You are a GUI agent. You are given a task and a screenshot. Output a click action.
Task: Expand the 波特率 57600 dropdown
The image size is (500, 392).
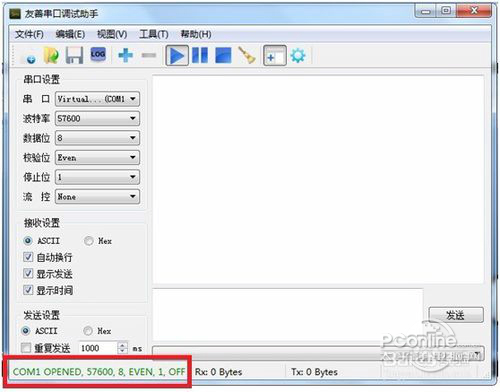coord(97,118)
